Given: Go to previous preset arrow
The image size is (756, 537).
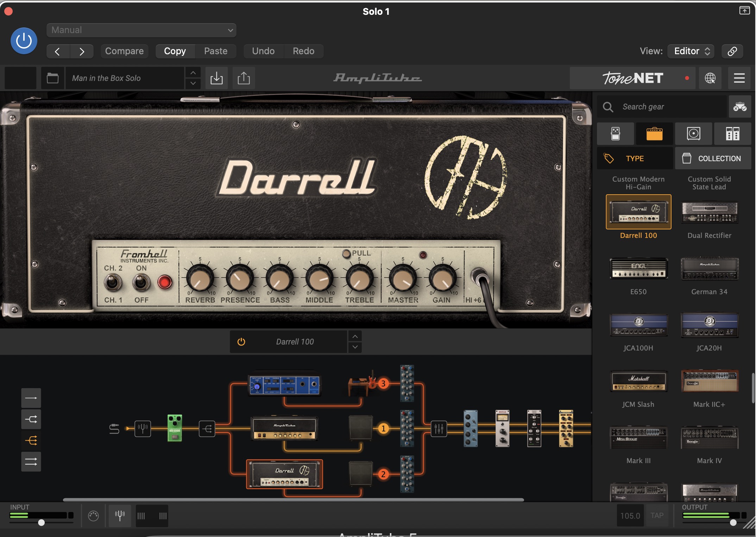Looking at the screenshot, I should (58, 51).
